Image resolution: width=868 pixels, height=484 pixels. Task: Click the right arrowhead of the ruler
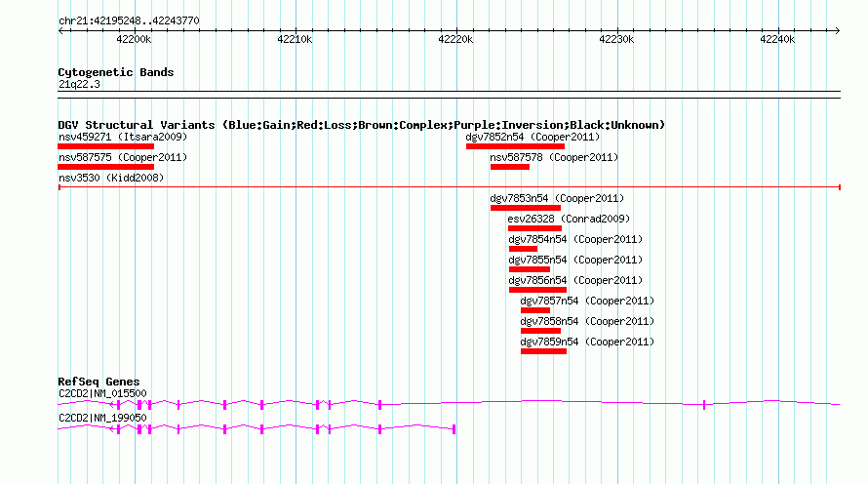[838, 31]
